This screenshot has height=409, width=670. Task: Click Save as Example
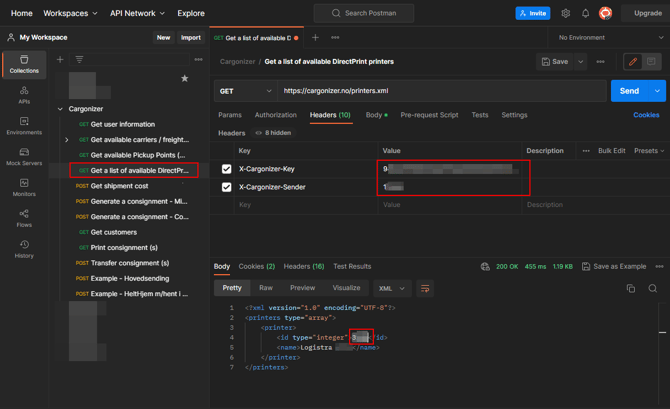[x=614, y=266]
